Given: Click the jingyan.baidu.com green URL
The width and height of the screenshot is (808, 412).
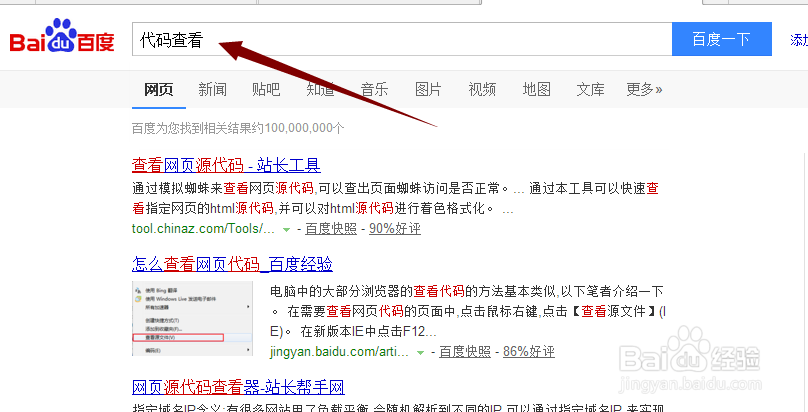Looking at the screenshot, I should tap(339, 352).
